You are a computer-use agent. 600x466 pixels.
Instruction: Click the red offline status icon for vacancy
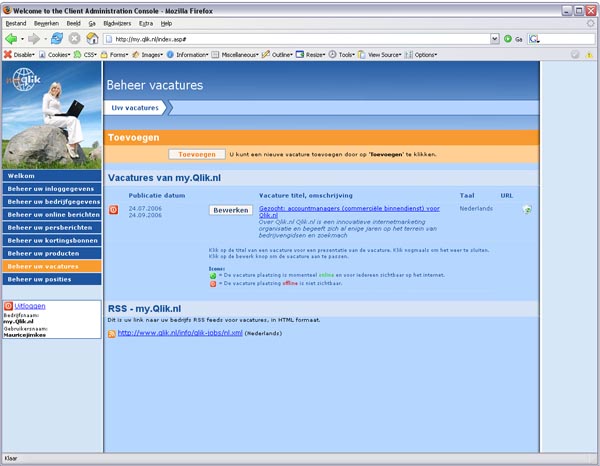tap(113, 210)
